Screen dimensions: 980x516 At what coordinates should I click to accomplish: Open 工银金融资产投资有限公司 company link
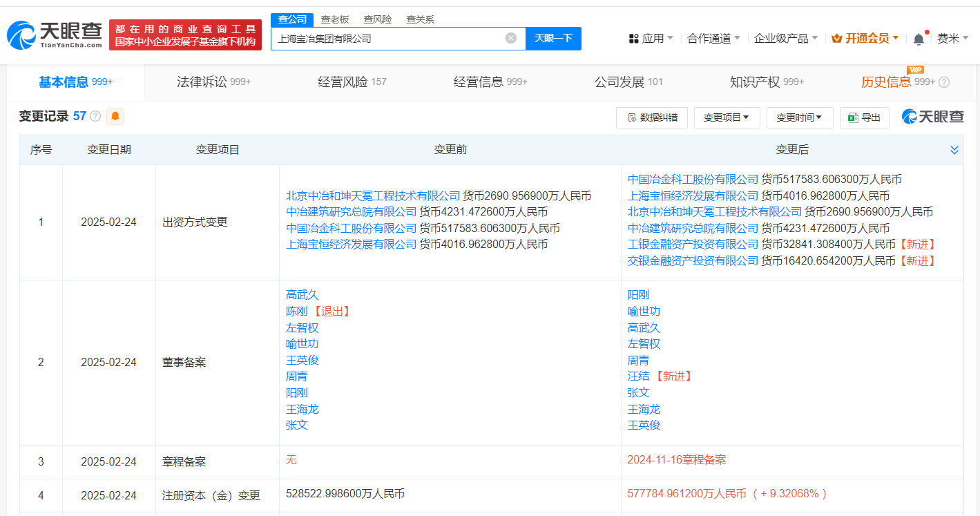point(693,244)
